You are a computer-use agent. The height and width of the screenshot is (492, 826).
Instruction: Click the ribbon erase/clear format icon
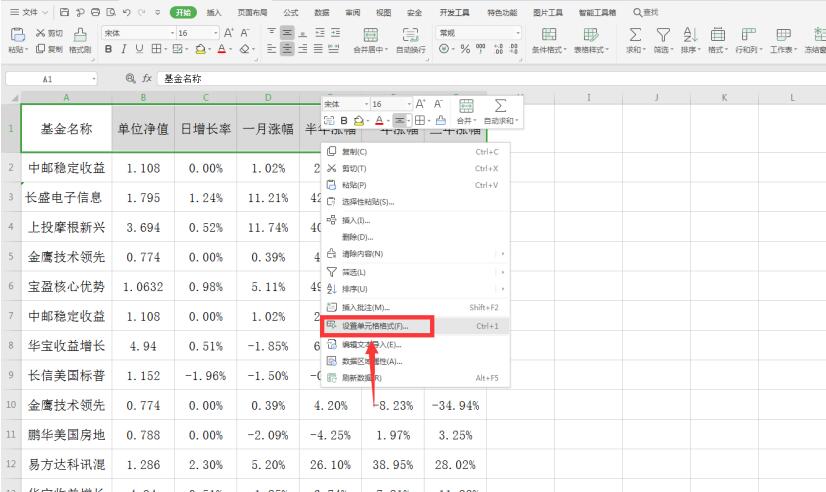(x=244, y=49)
